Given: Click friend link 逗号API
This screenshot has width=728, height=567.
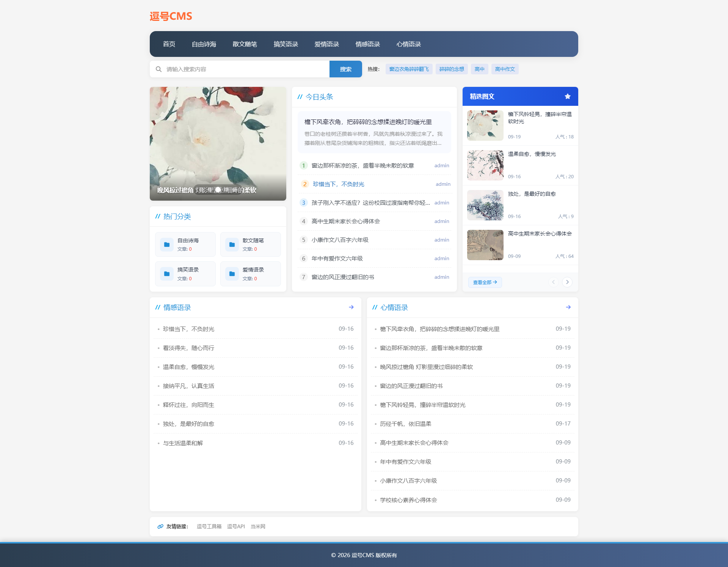Looking at the screenshot, I should pyautogui.click(x=236, y=526).
